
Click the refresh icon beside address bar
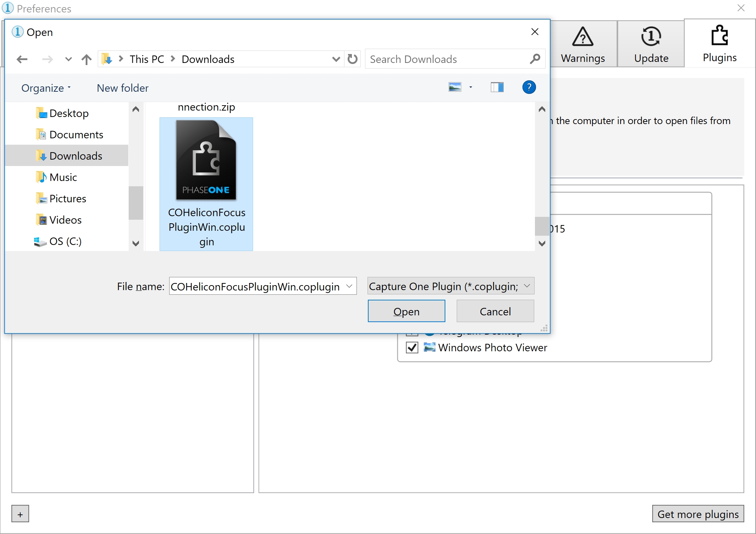coord(352,59)
